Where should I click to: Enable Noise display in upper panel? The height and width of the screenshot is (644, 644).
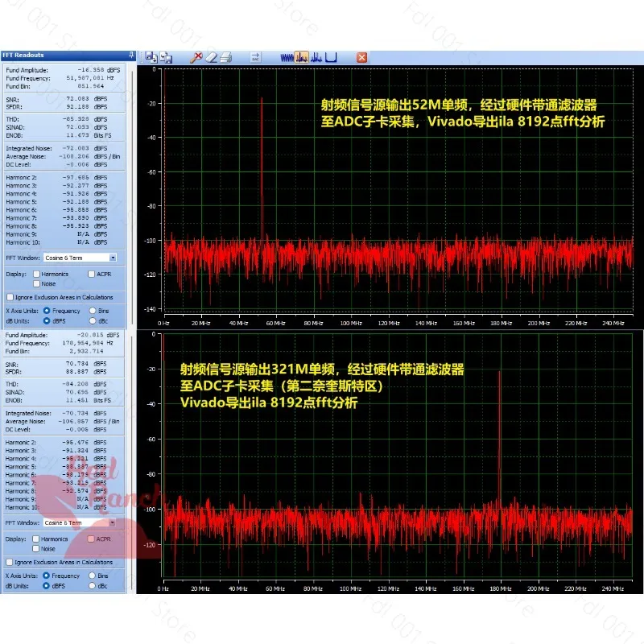[x=36, y=284]
